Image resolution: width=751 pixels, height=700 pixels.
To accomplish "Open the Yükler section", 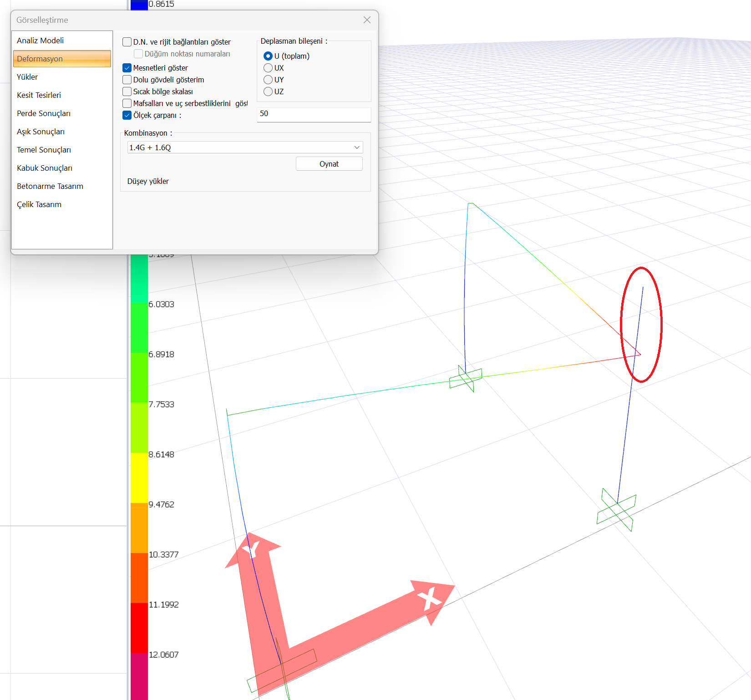I will [x=27, y=77].
